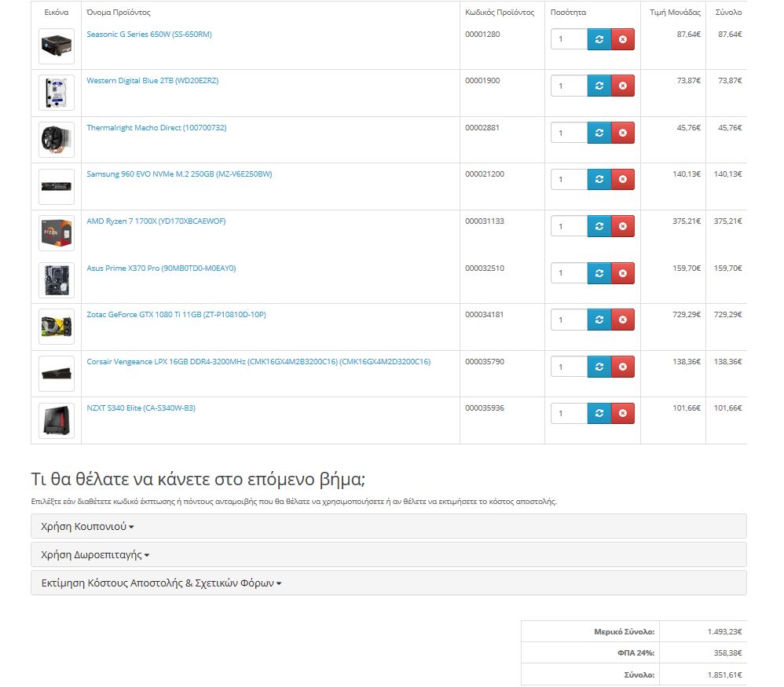Screen dimensions: 784x687
Task: Click the AMD Ryzen box thumbnail
Action: point(57,233)
